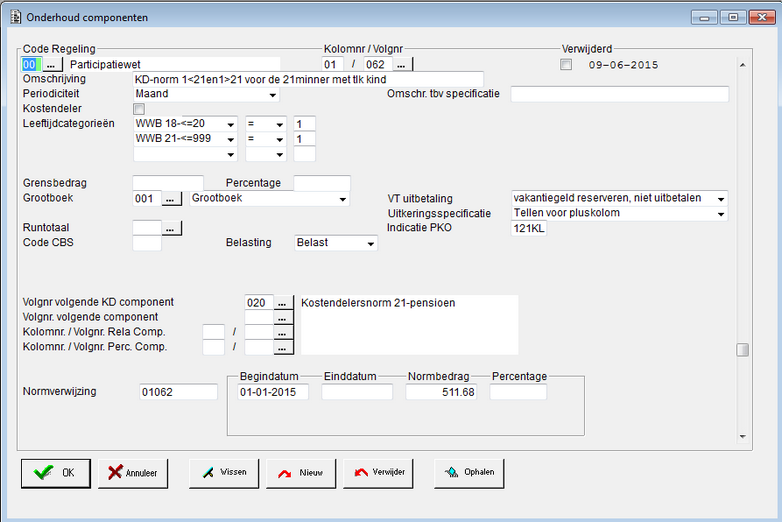Click the Nieuw button
782x522 pixels.
pyautogui.click(x=301, y=473)
